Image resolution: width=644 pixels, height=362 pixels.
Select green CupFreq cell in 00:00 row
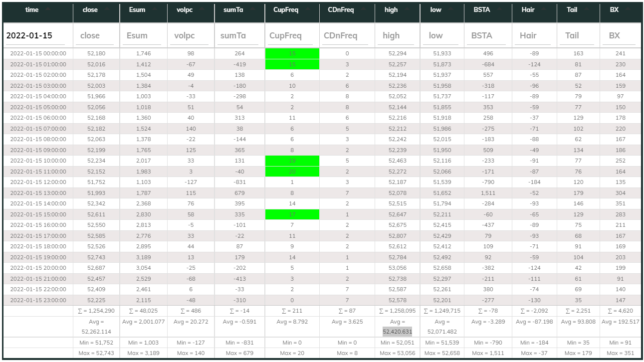pos(292,53)
